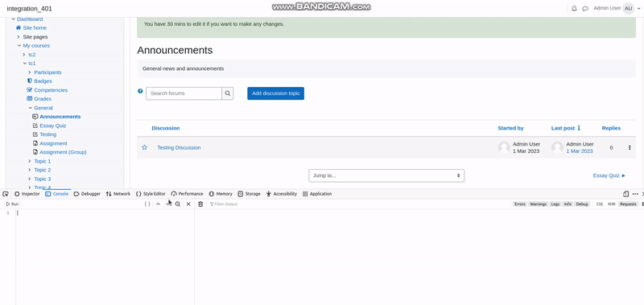Open devtools three-dot options menu
The height and width of the screenshot is (305, 644).
pyautogui.click(x=635, y=194)
